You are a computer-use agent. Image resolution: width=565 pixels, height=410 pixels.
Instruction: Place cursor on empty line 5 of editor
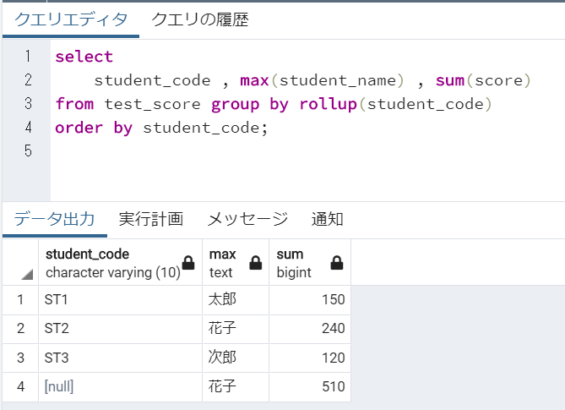coord(306,151)
